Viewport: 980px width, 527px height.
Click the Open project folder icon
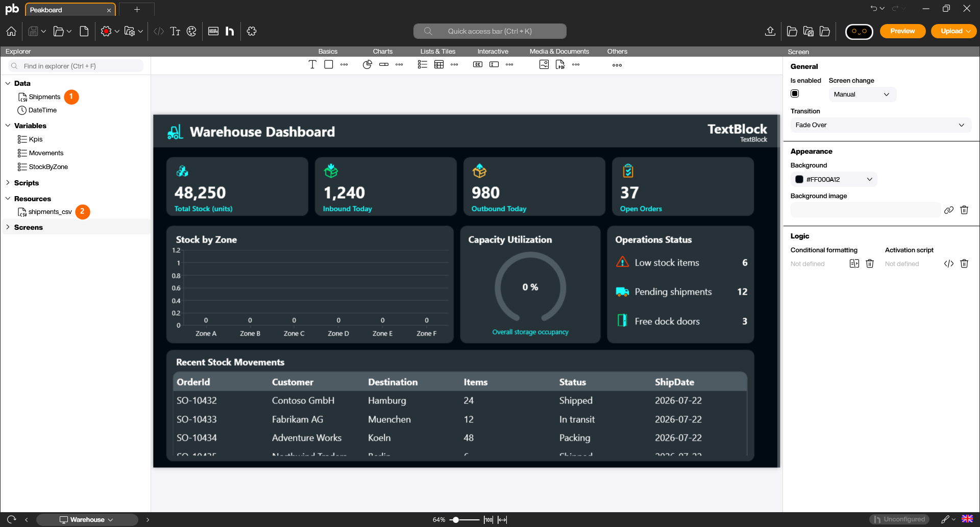pos(59,31)
